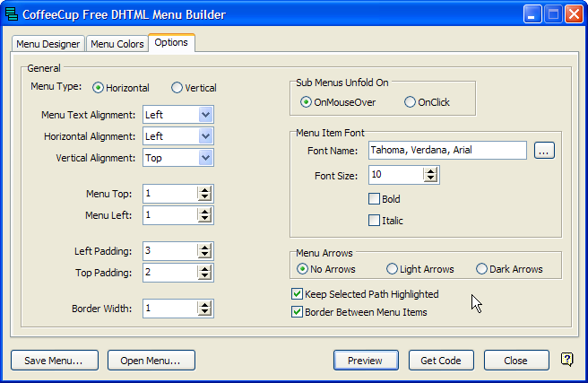Open Vertical Alignment dropdown
588x383 pixels.
pos(205,158)
